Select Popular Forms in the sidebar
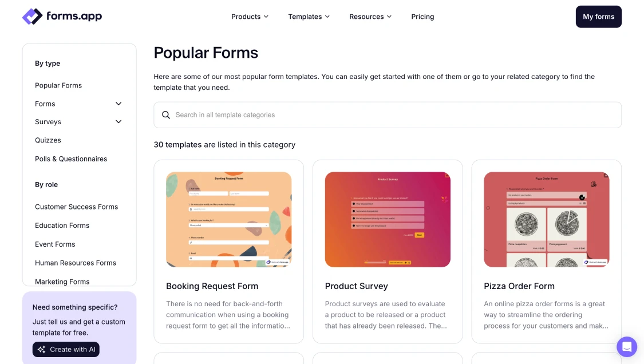Screen dimensions: 644x364 click(58, 85)
